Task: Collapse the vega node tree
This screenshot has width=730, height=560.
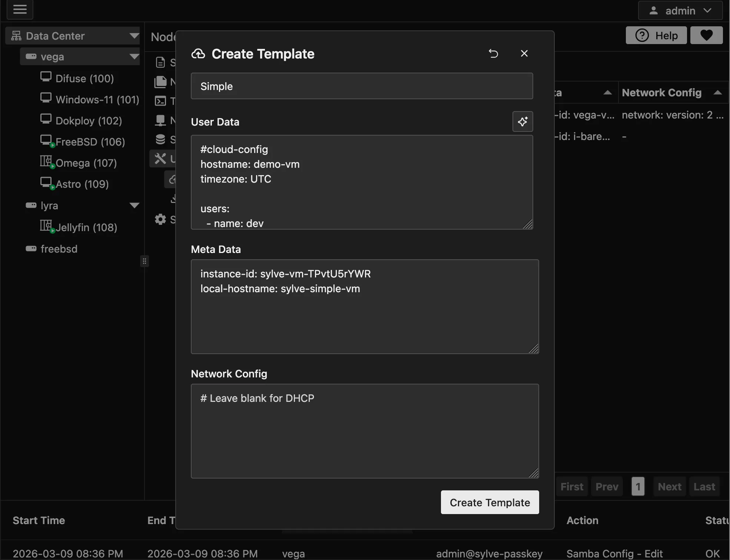Action: tap(133, 56)
